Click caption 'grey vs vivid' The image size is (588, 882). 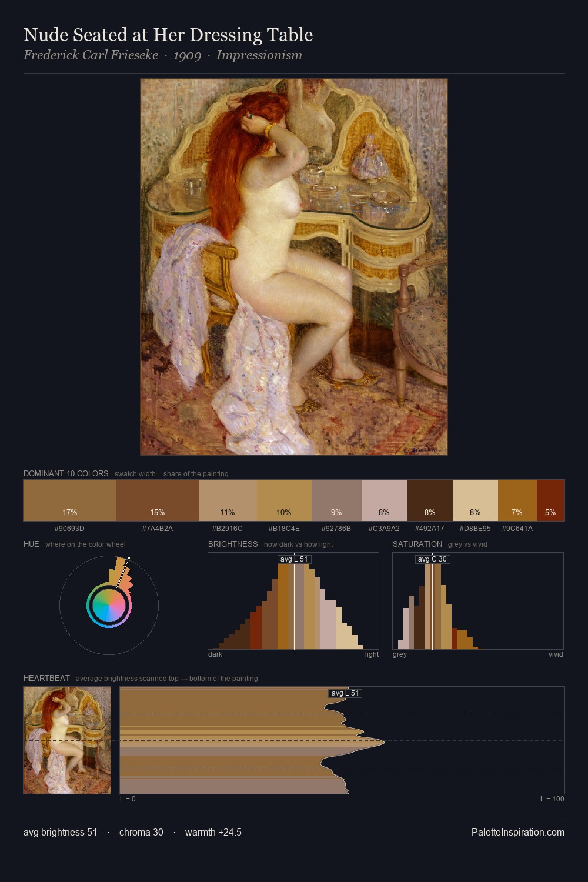[467, 544]
